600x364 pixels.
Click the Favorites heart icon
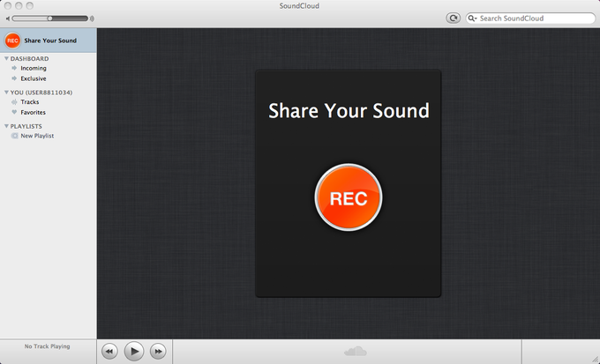14,112
